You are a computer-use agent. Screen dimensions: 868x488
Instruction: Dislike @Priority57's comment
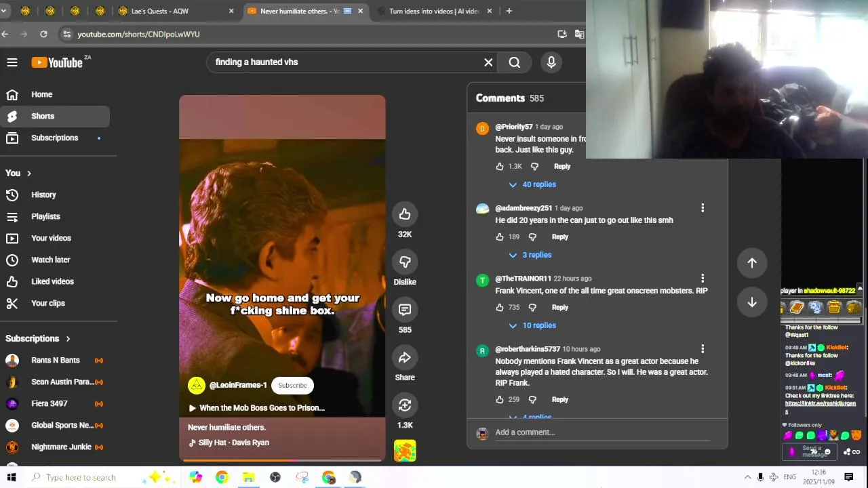click(534, 166)
